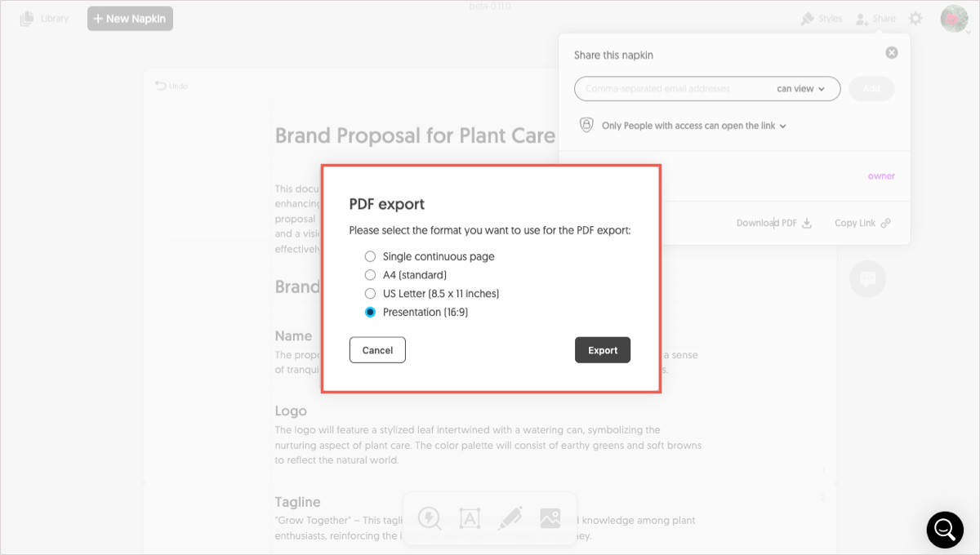Open the comment bubble icon

tap(867, 279)
